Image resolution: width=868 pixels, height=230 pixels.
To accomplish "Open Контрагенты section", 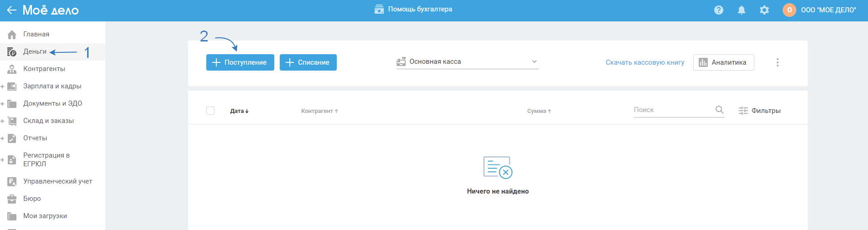I will click(44, 69).
